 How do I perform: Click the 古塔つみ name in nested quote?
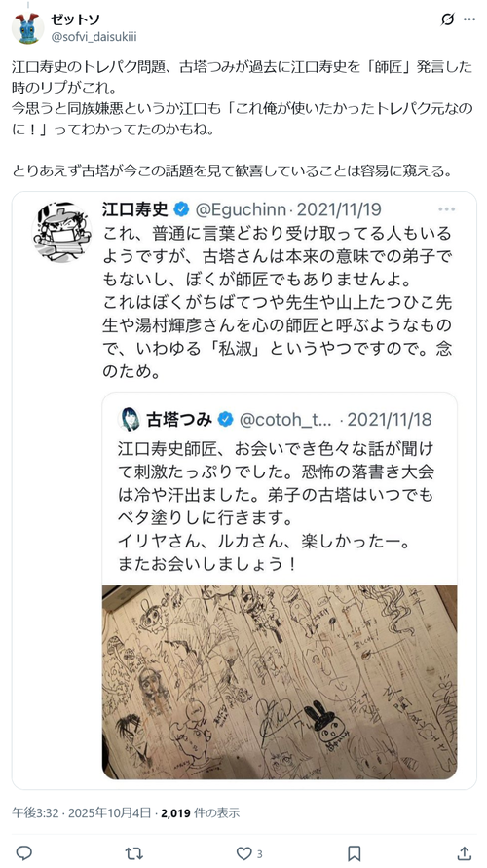click(179, 420)
